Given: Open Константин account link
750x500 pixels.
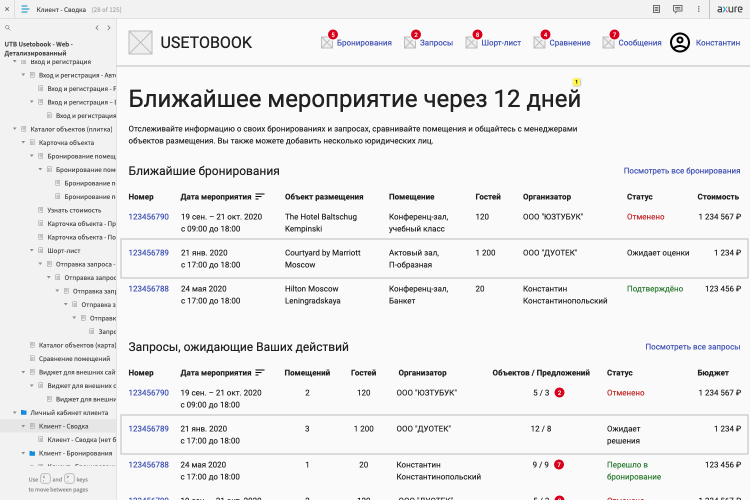Looking at the screenshot, I should pyautogui.click(x=717, y=43).
